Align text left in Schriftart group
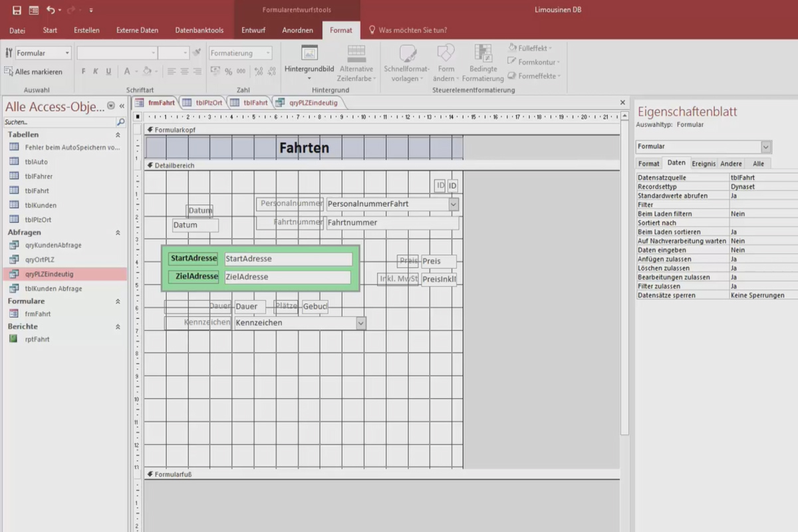This screenshot has width=798, height=532. point(171,71)
